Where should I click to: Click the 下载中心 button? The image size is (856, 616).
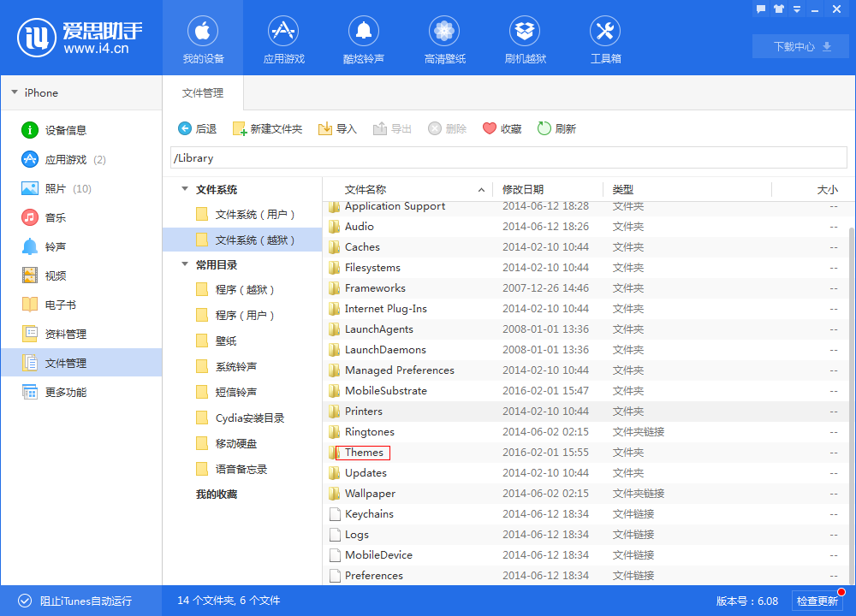800,46
